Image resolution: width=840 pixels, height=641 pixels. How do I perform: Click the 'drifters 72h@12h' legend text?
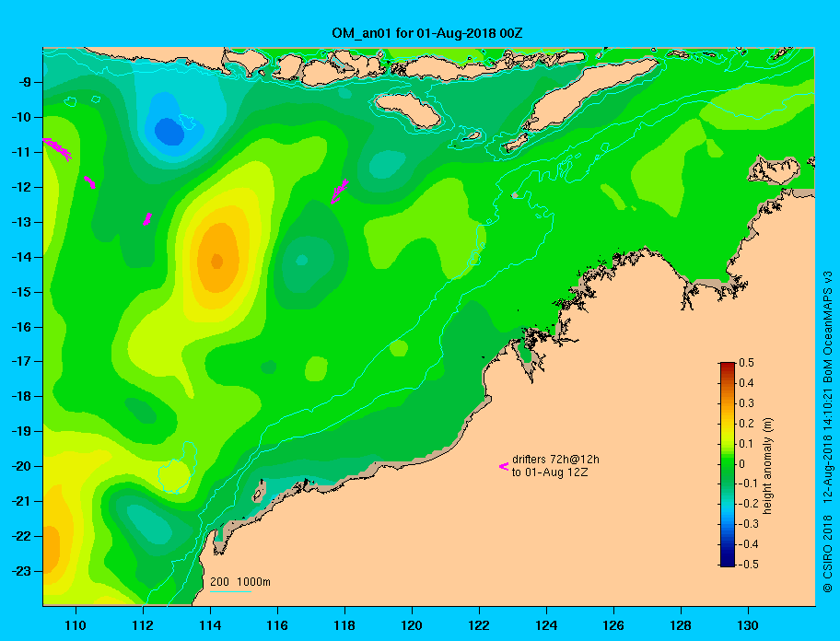pyautogui.click(x=555, y=460)
